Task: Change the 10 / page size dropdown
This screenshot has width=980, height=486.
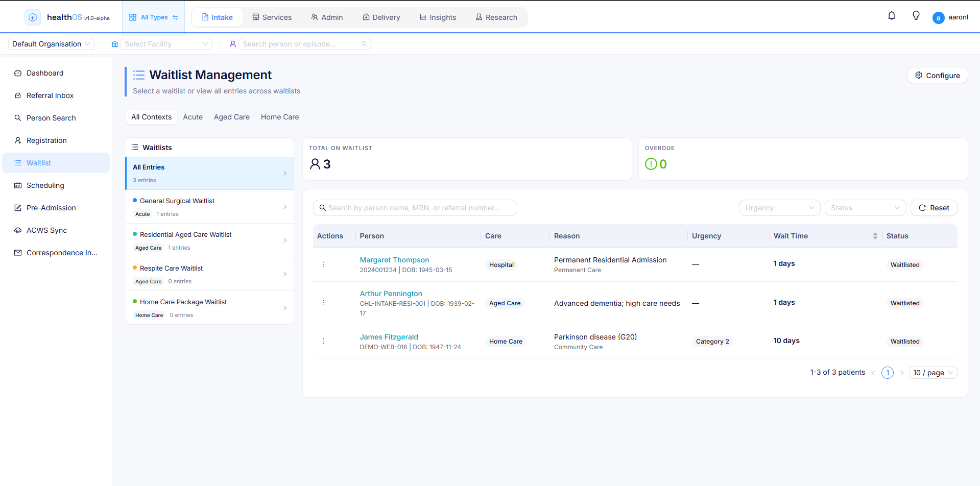Action: click(933, 373)
